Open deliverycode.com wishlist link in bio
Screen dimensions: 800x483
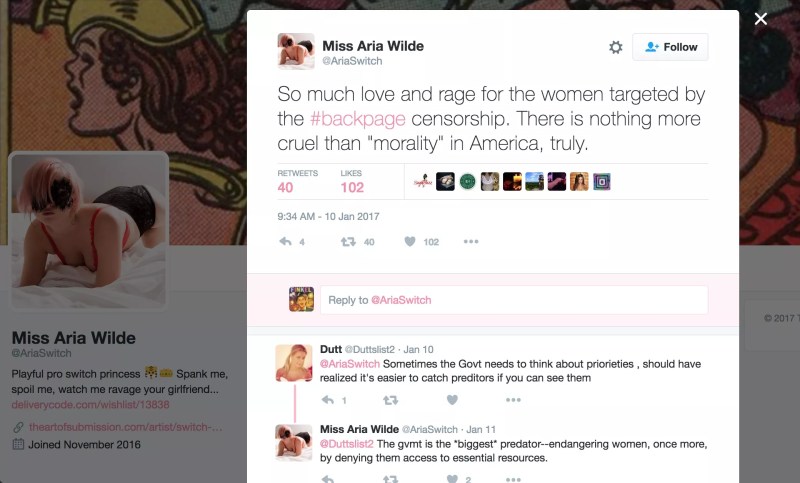[x=90, y=404]
